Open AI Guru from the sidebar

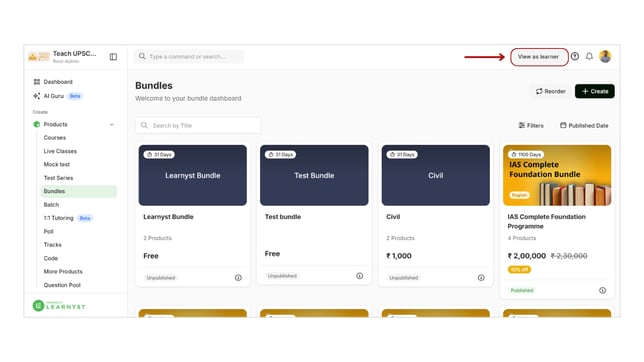(x=54, y=96)
